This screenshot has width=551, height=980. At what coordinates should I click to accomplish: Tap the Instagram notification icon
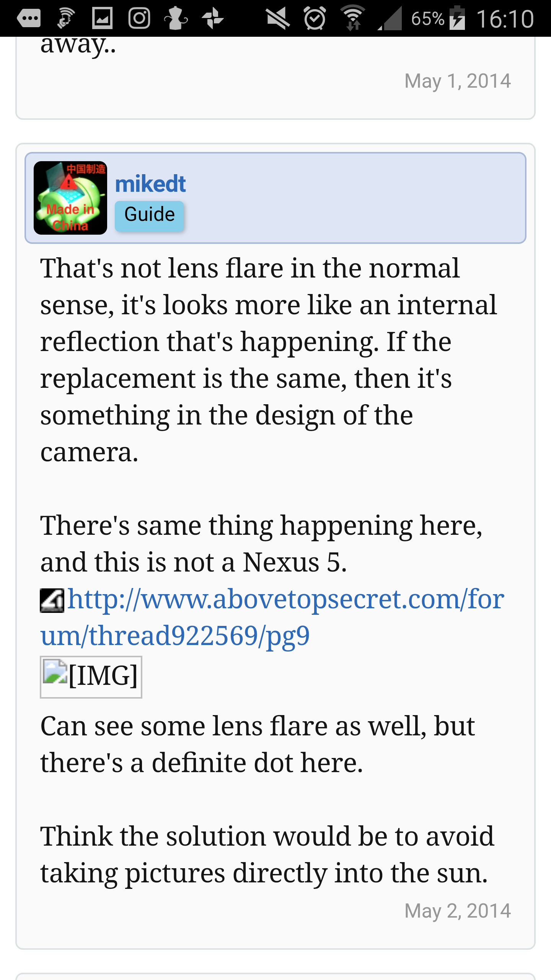point(139,18)
